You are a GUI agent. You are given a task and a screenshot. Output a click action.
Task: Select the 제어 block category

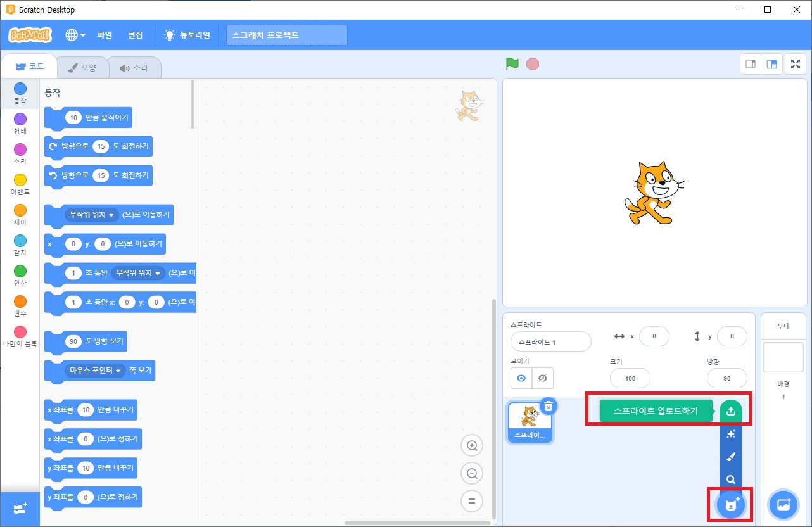click(x=20, y=215)
